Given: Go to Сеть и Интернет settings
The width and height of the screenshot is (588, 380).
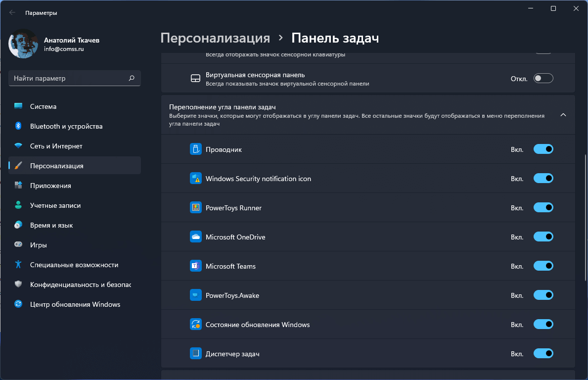Looking at the screenshot, I should pos(75,146).
